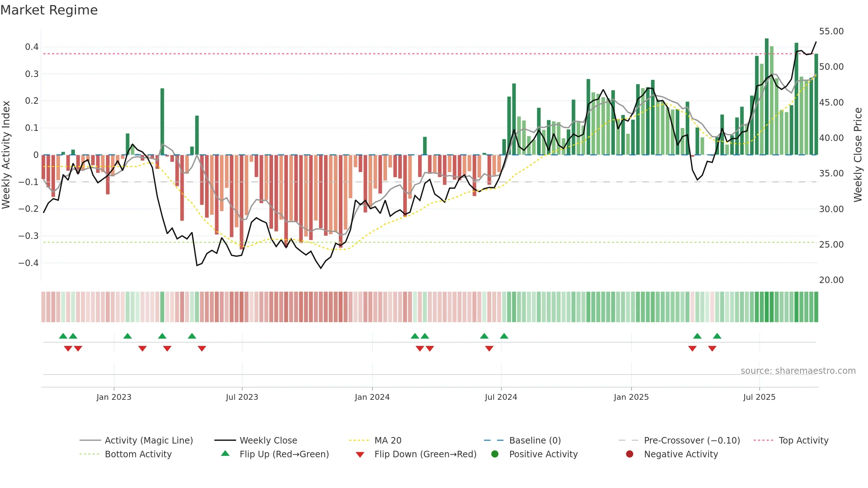Click the Weekly Close Price axis label

pyautogui.click(x=858, y=155)
